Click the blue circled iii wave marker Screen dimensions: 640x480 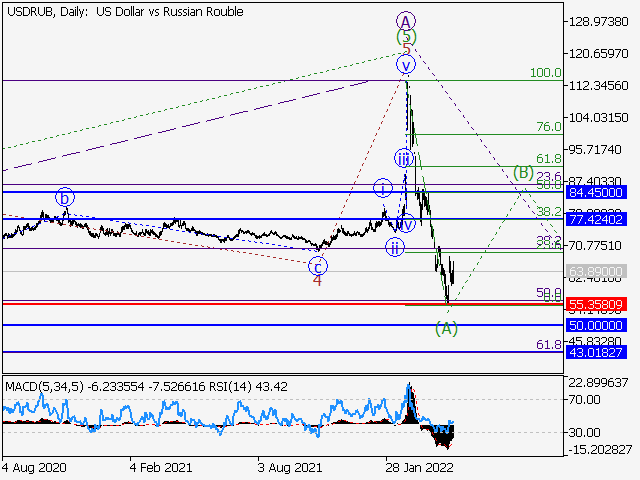404,158
